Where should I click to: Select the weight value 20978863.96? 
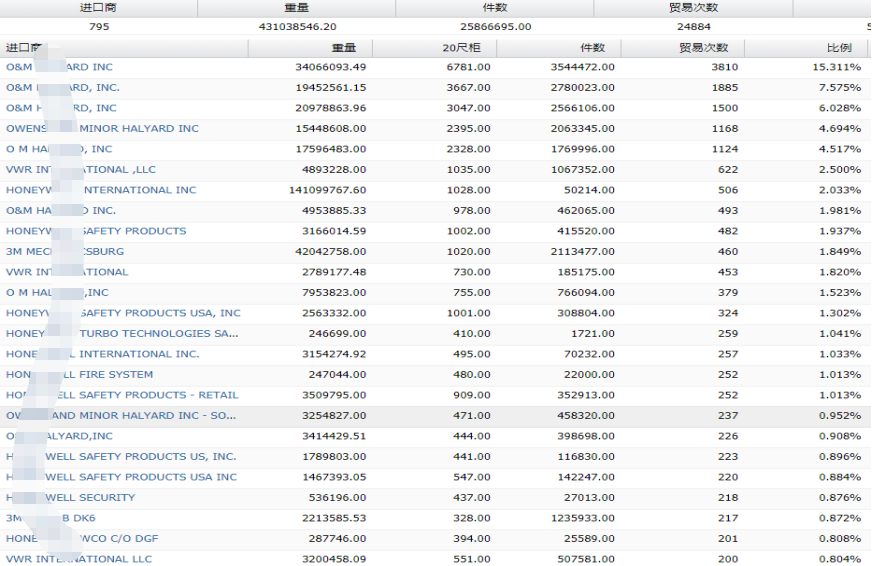pyautogui.click(x=330, y=108)
